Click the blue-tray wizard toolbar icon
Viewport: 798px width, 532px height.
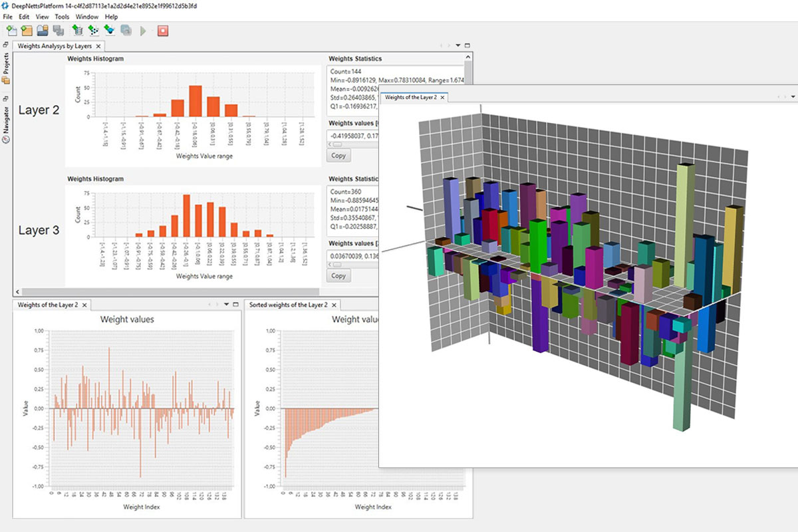[109, 31]
